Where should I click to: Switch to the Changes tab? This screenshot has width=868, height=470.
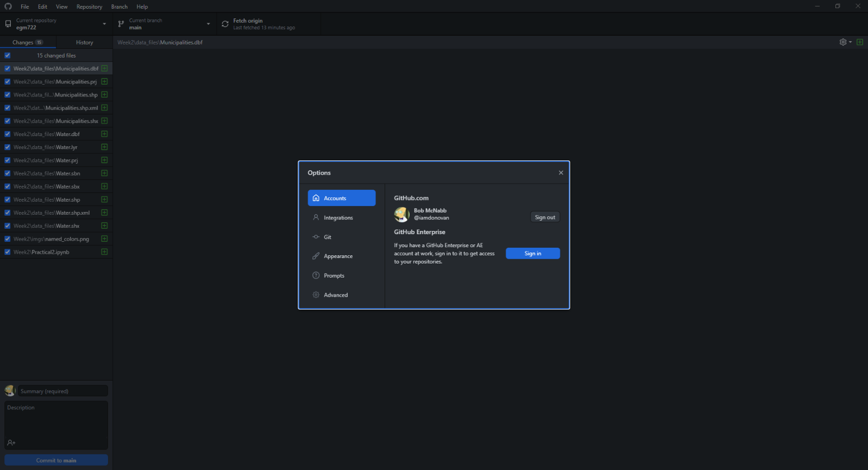coord(28,42)
